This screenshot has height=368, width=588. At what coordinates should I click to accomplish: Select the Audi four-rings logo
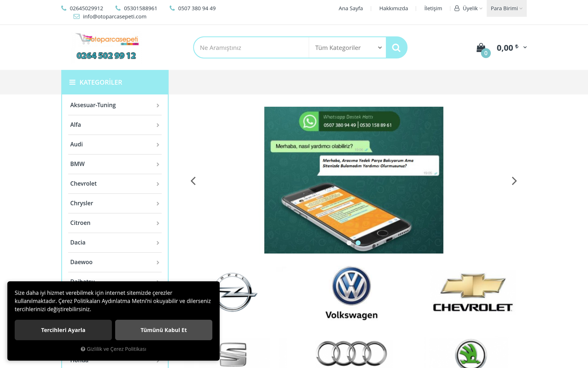tap(352, 353)
